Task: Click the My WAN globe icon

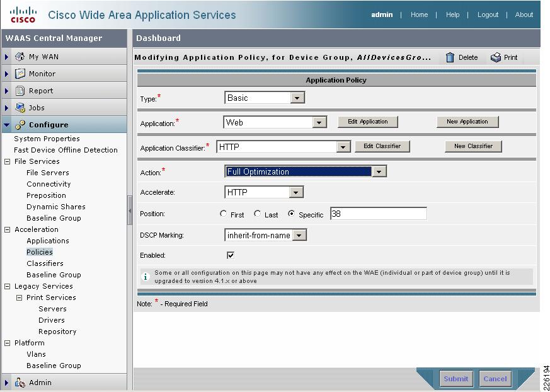Action: [x=20, y=57]
